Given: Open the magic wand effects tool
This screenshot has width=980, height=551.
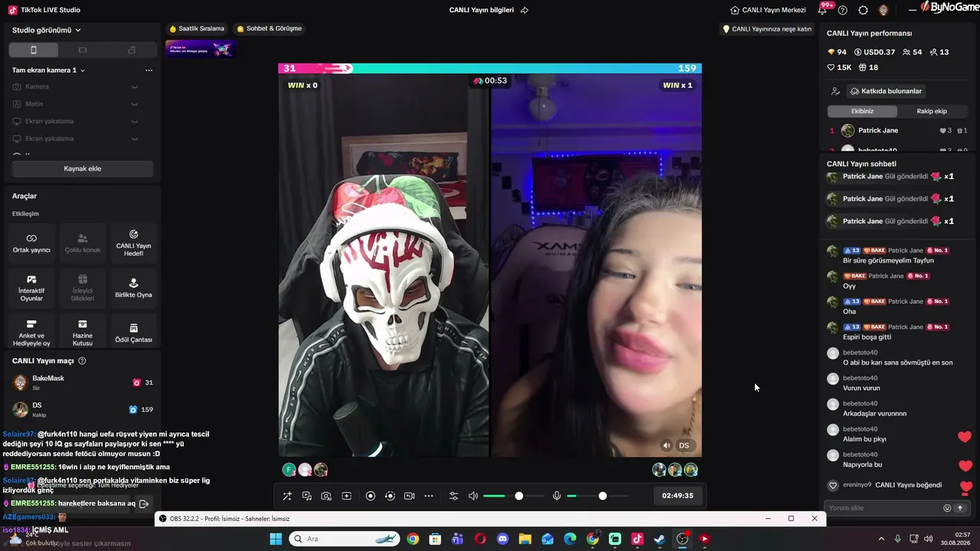Looking at the screenshot, I should tap(287, 496).
